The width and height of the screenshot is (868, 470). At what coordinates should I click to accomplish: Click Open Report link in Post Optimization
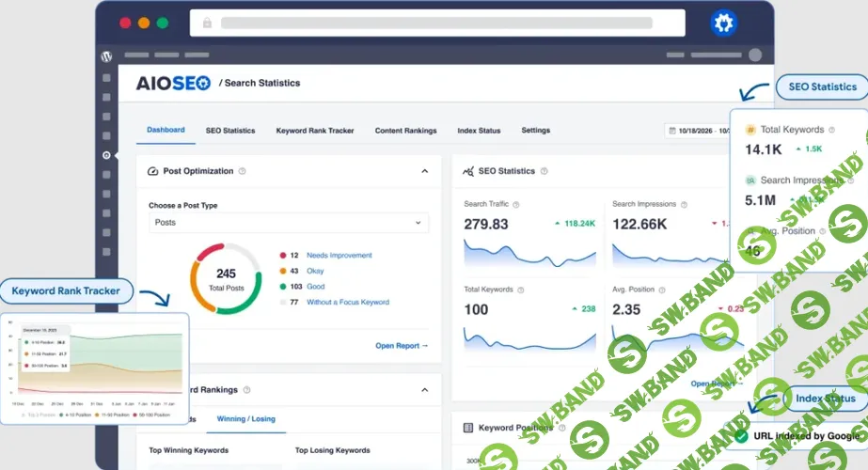[x=402, y=346]
